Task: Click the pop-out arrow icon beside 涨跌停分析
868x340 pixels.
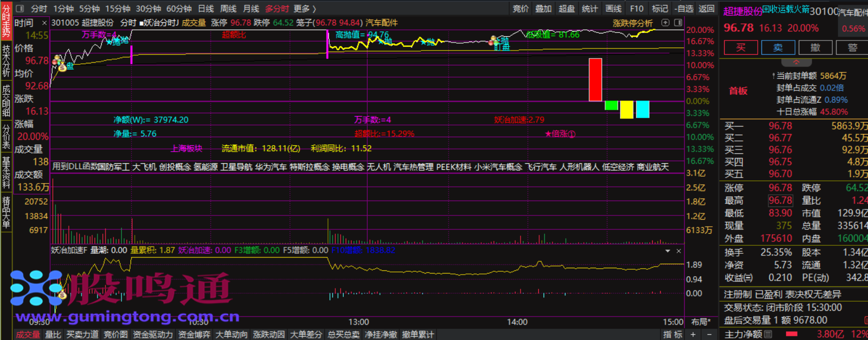Action: coord(665,23)
